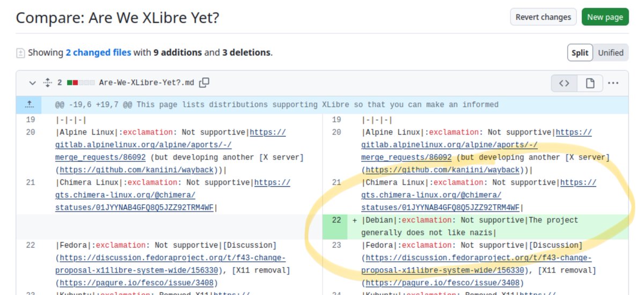This screenshot has height=295, width=644.
Task: Collapse the Are-We-XLibre-Yet?.md file diff
Action: click(x=32, y=83)
